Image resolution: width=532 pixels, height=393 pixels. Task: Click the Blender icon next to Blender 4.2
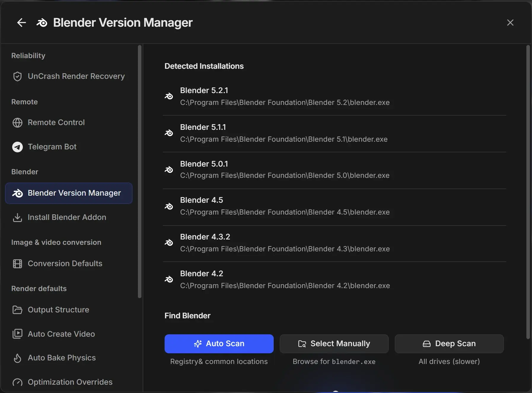(169, 279)
